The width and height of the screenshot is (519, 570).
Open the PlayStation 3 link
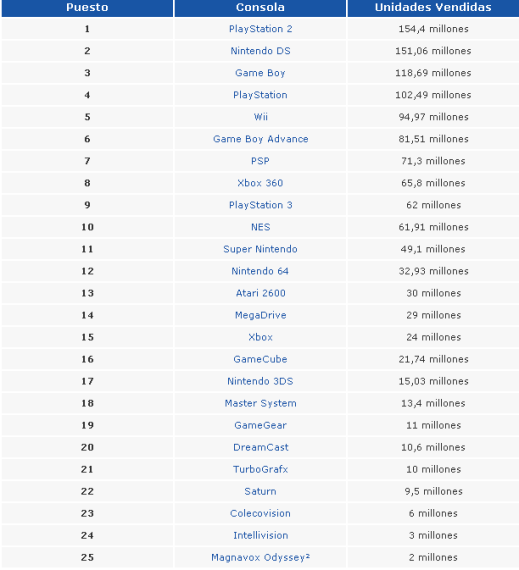click(x=260, y=205)
